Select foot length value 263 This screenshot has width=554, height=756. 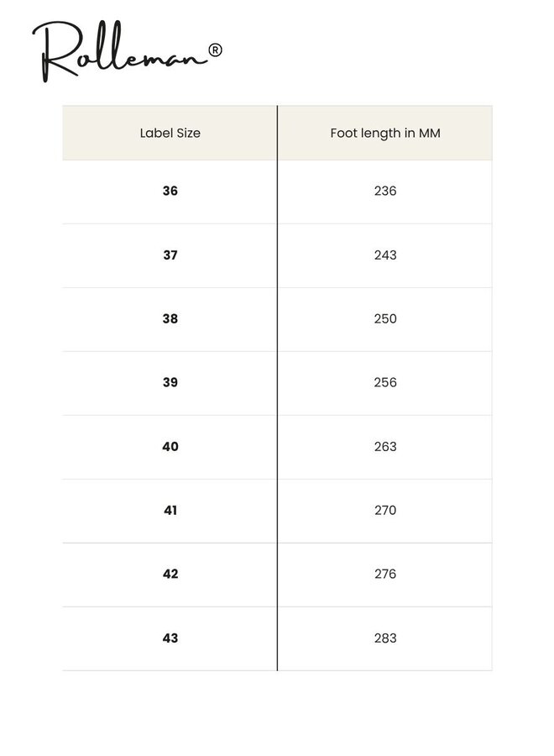(x=385, y=446)
